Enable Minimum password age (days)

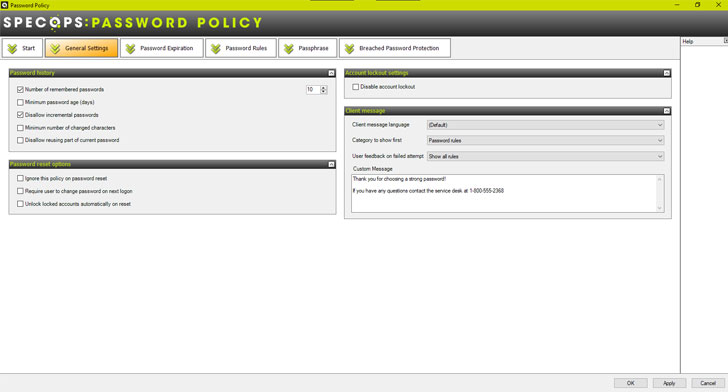tap(20, 102)
